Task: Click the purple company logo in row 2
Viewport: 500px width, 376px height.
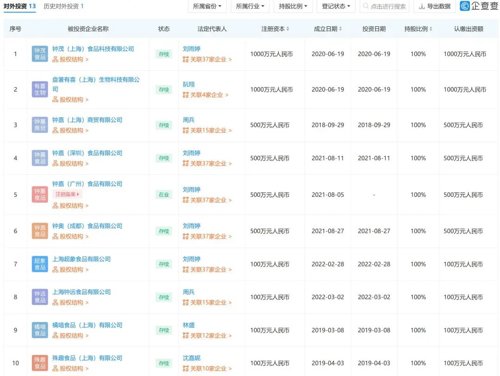Action: tap(40, 89)
